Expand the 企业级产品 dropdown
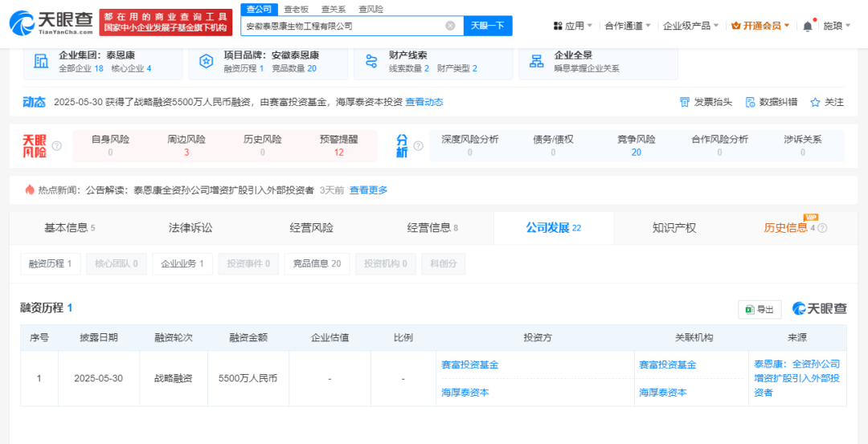Image resolution: width=868 pixels, height=444 pixels. tap(691, 26)
